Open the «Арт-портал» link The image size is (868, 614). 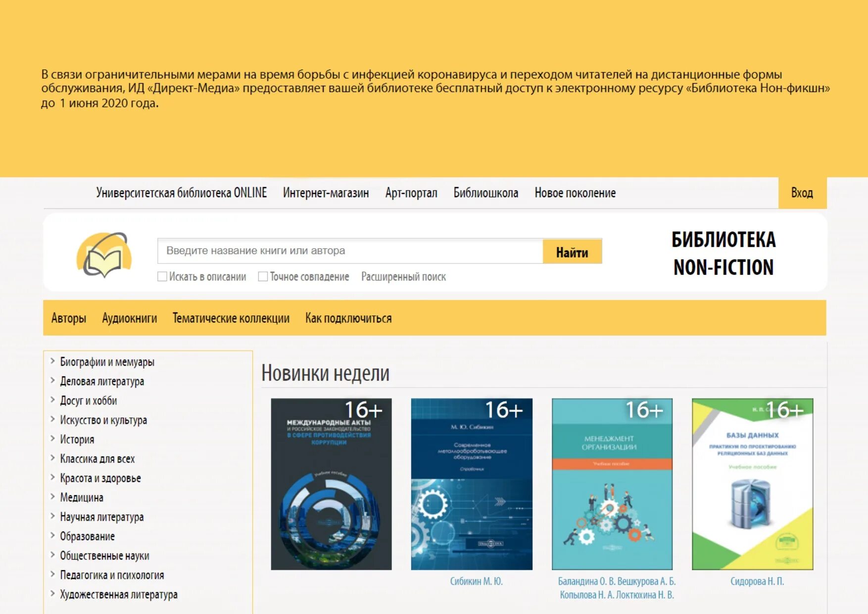pyautogui.click(x=411, y=193)
